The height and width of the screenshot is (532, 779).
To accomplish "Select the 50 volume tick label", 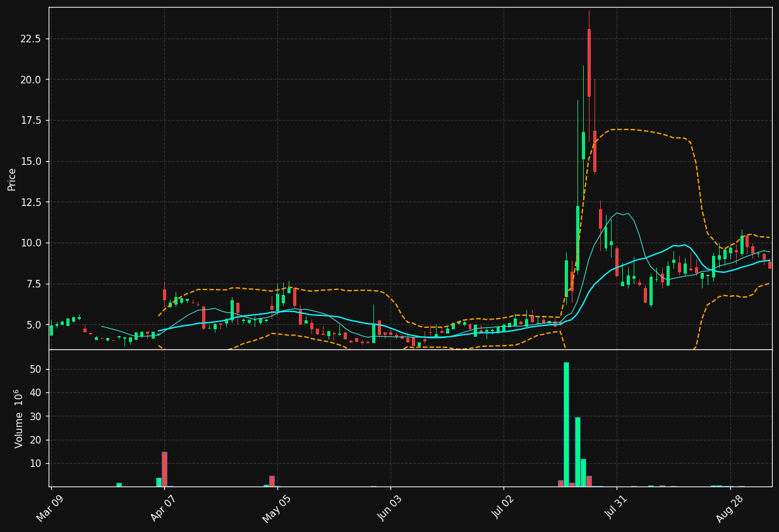I will (x=35, y=369).
